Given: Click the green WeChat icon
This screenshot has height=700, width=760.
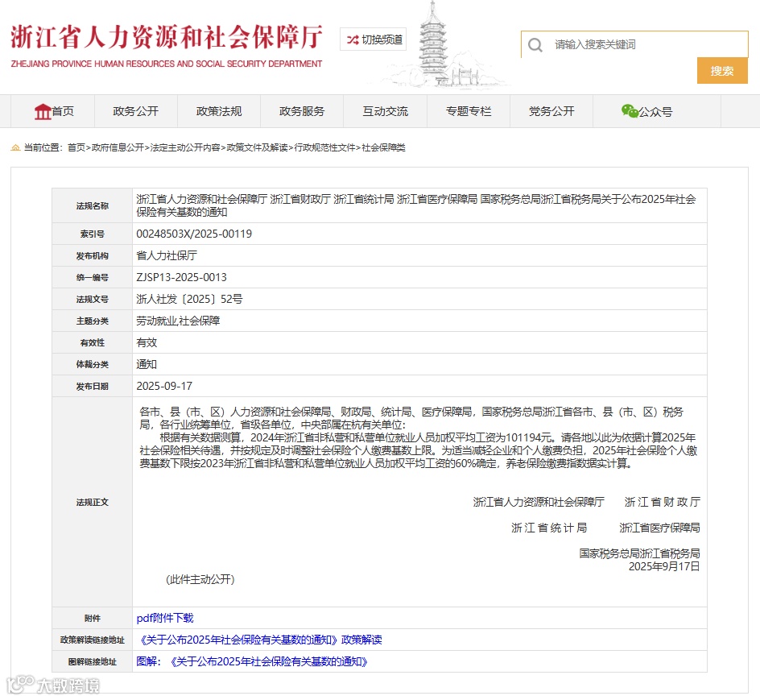Looking at the screenshot, I should tap(630, 111).
